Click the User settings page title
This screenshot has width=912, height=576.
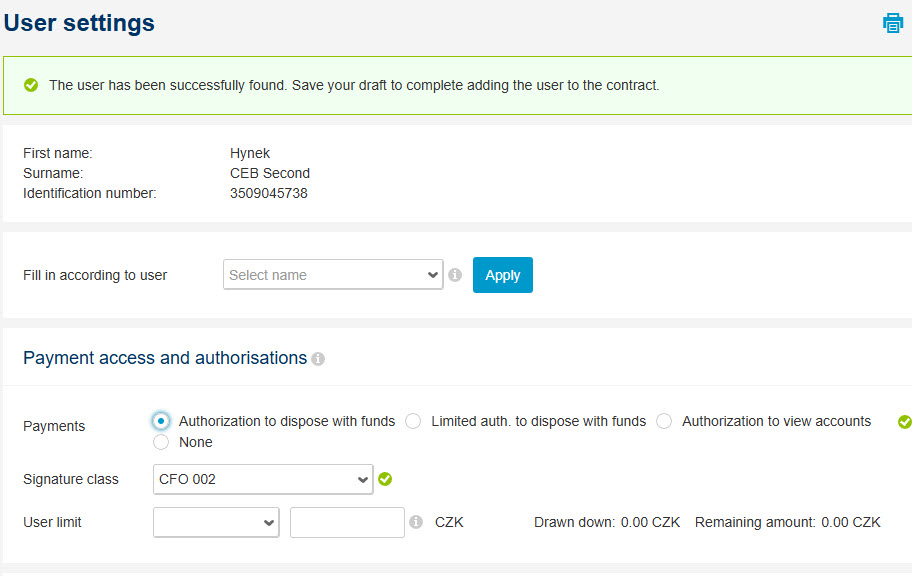tap(79, 23)
